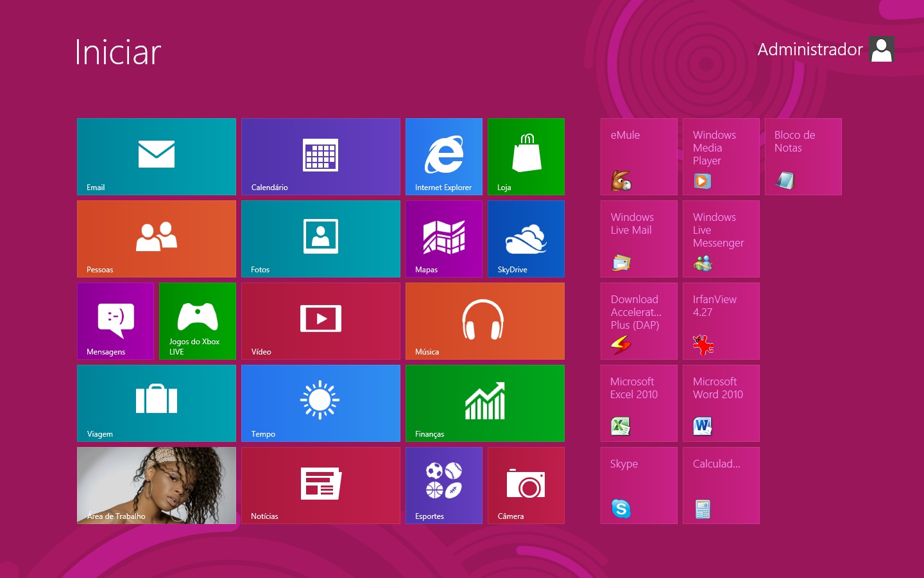Launch Windows Media Player tile
924x578 pixels.
click(721, 156)
